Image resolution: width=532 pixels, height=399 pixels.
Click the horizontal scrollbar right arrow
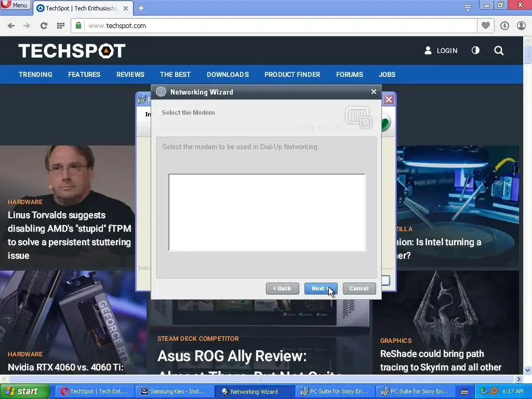(x=518, y=379)
